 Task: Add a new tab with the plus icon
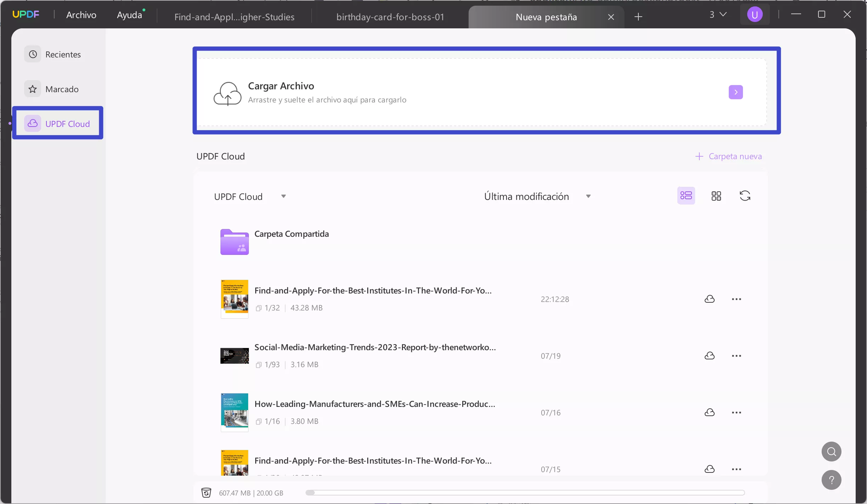[638, 17]
